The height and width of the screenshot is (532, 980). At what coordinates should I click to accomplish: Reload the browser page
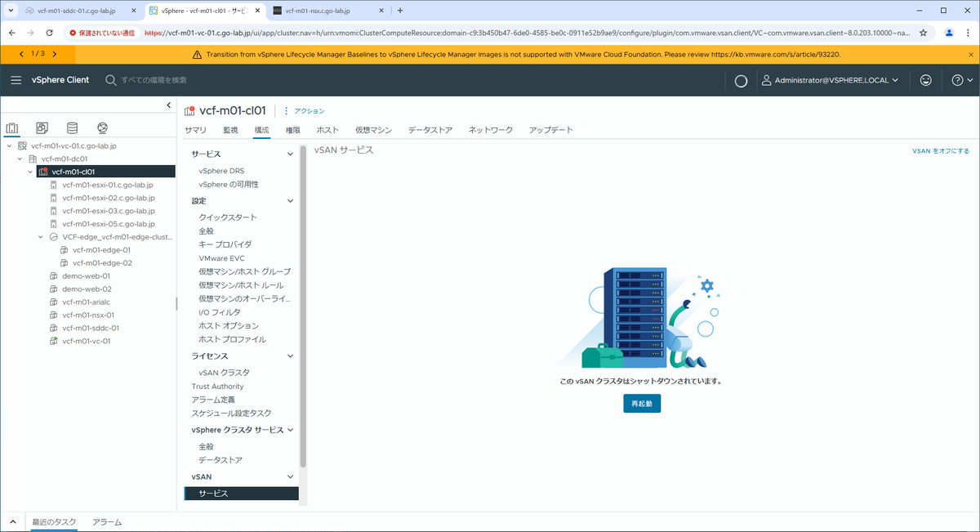coord(49,33)
